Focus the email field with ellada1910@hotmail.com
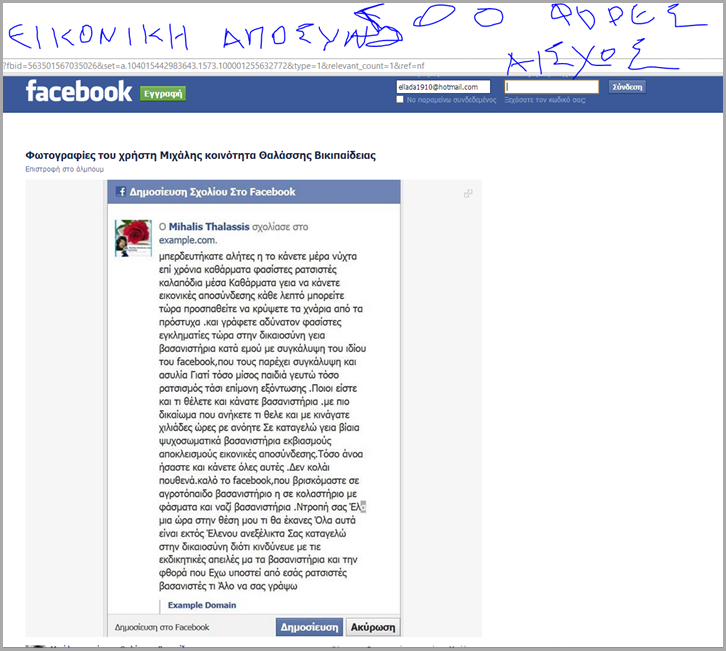726x651 pixels. (443, 87)
